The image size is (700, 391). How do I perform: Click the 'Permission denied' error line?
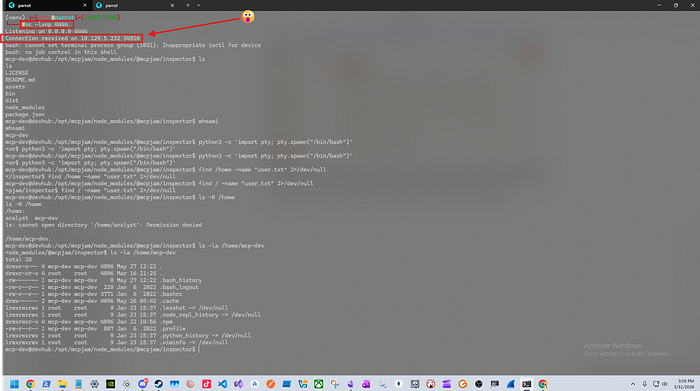coord(104,225)
